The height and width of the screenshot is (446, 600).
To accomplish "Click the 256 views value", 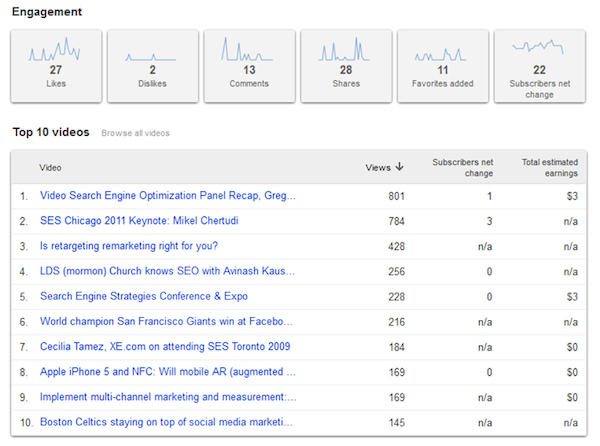I will click(396, 272).
